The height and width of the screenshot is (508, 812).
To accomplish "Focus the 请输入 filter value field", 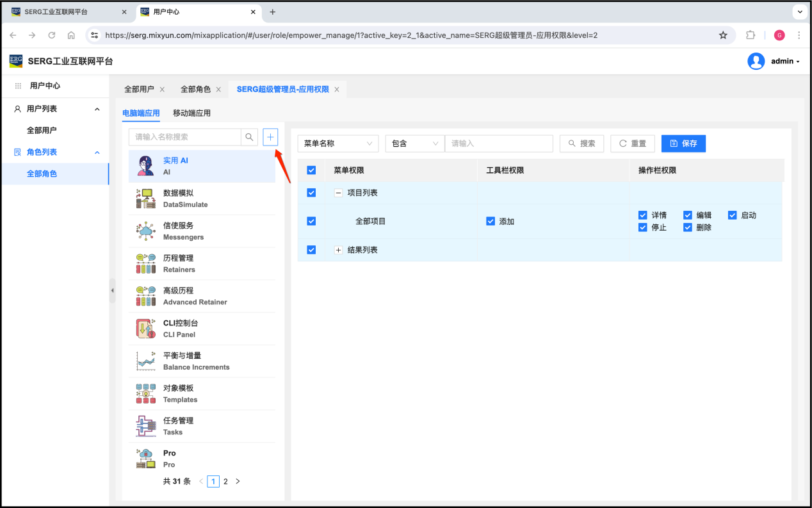I will point(498,143).
